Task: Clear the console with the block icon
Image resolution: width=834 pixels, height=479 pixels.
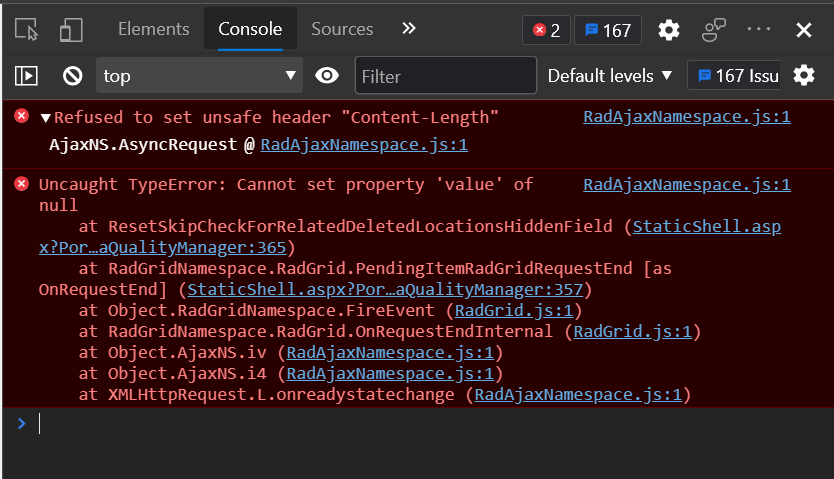Action: [x=72, y=75]
